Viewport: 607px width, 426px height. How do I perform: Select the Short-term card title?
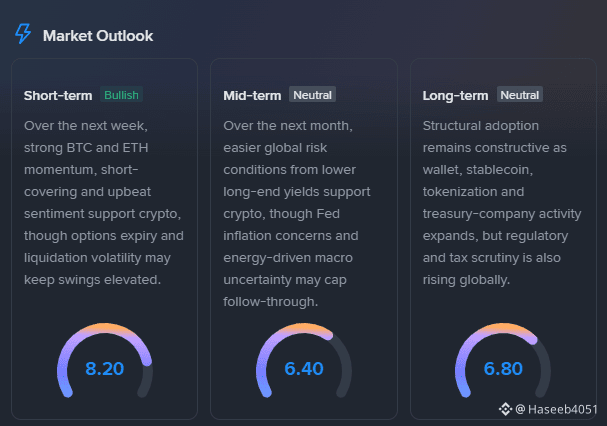pyautogui.click(x=58, y=95)
